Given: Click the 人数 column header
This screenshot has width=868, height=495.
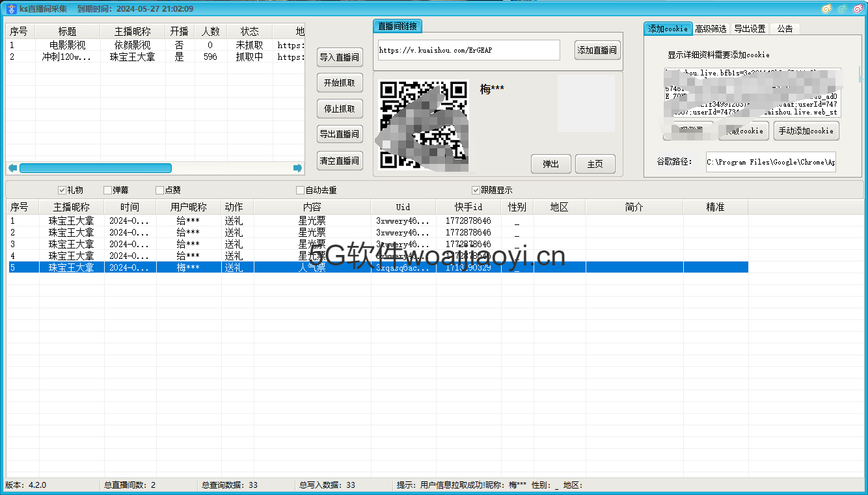Looking at the screenshot, I should tap(211, 31).
